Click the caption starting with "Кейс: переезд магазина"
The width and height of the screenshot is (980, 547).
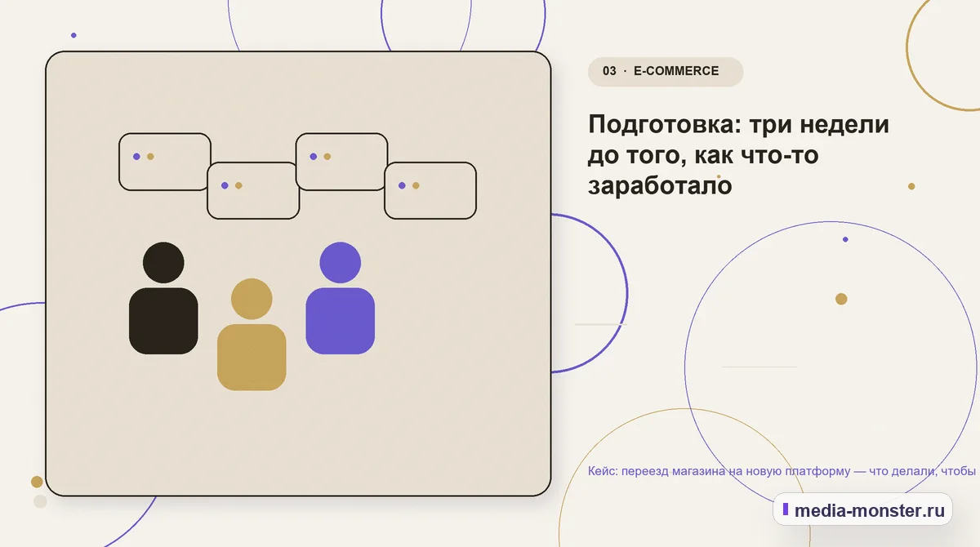[x=782, y=471]
